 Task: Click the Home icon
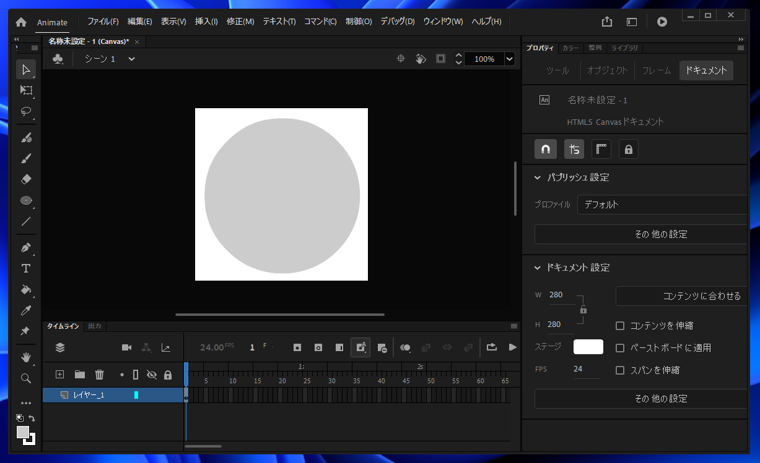tap(21, 22)
